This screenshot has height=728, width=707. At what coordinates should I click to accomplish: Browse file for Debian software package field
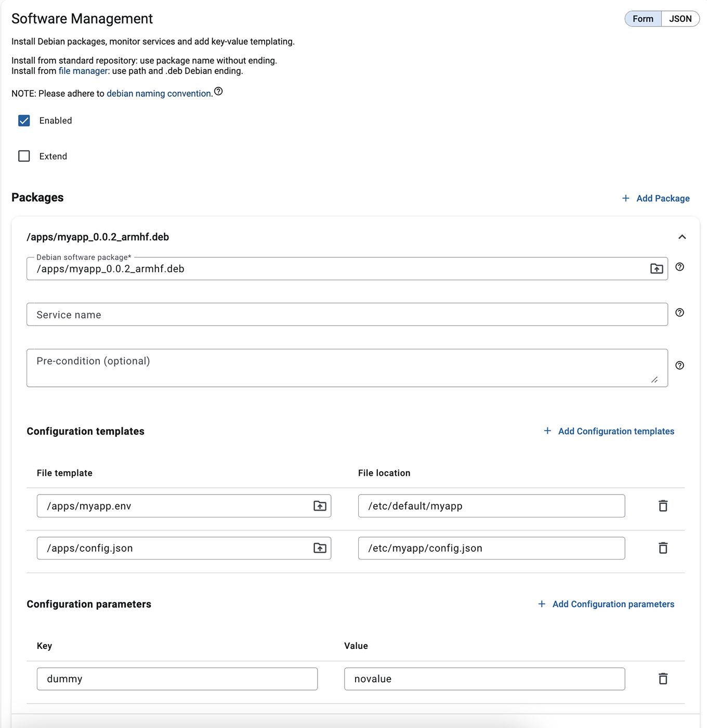(x=657, y=268)
